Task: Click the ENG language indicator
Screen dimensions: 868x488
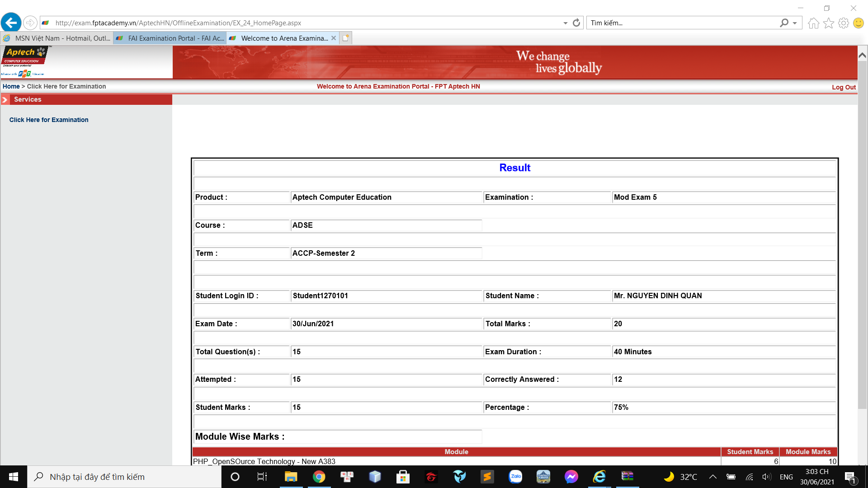Action: 786,477
